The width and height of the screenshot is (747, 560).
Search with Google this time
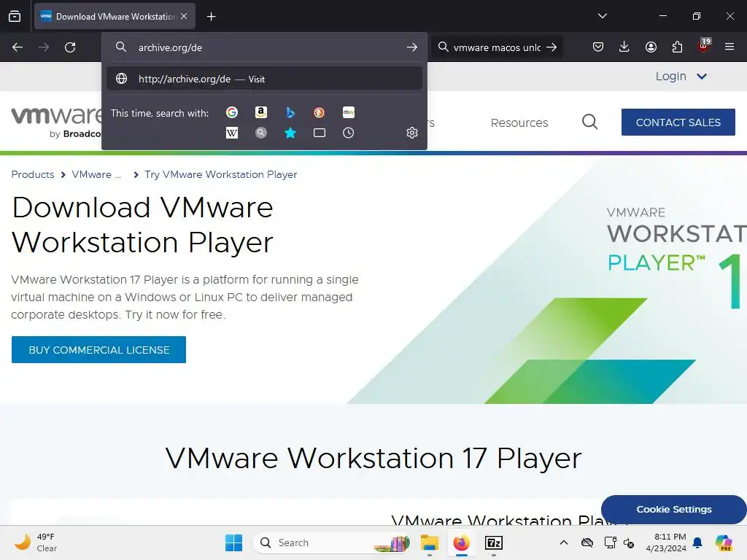[232, 112]
